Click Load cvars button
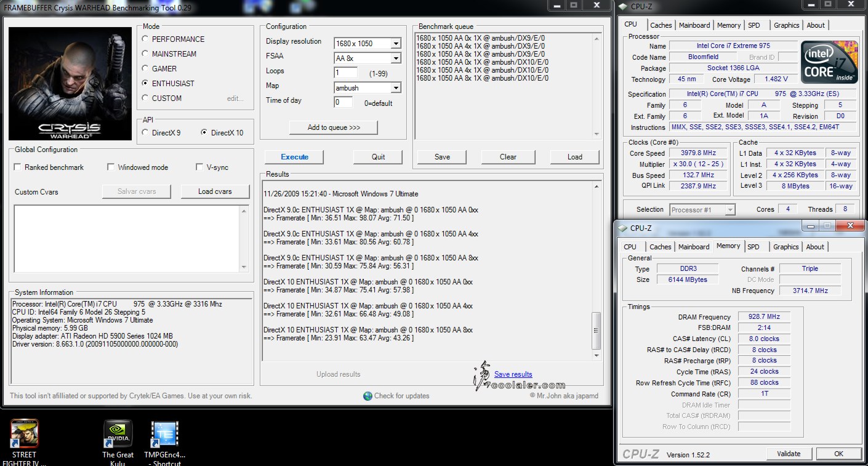Viewport: 868px width, 466px height. point(215,191)
